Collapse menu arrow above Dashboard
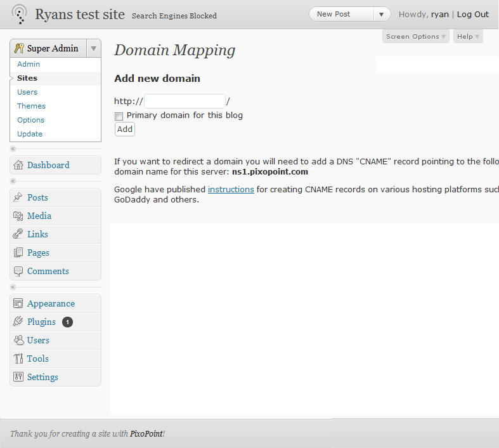 pyautogui.click(x=13, y=148)
